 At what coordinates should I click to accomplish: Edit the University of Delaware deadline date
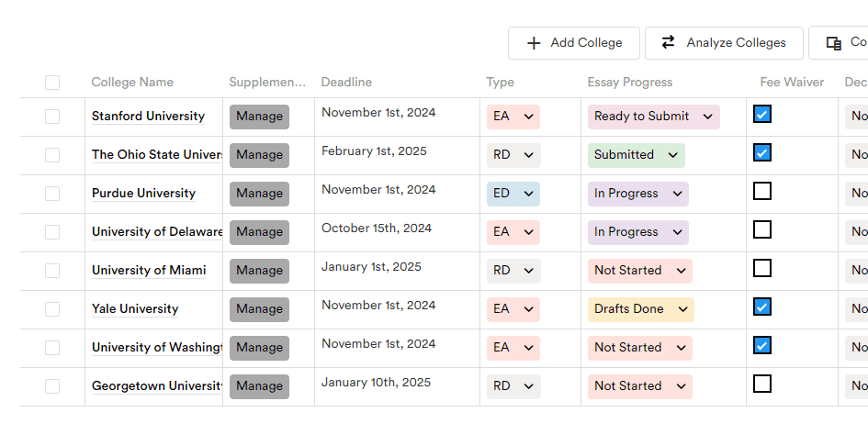click(377, 228)
